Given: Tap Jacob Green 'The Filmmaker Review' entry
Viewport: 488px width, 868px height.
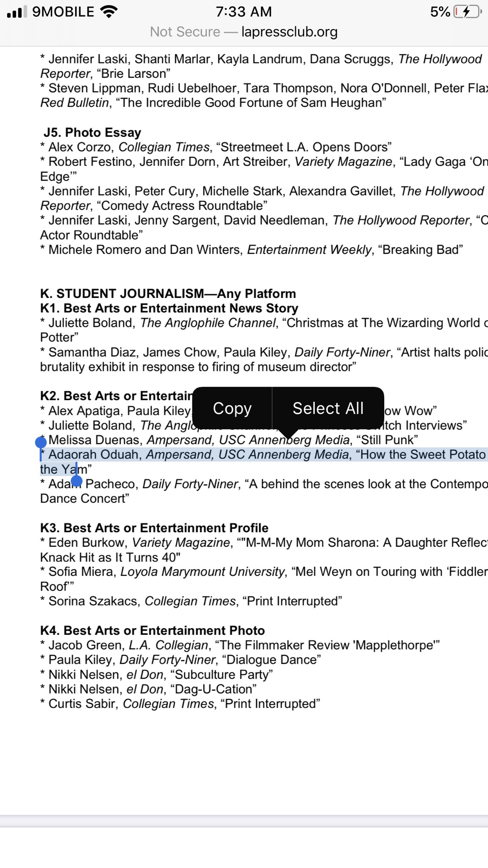Looking at the screenshot, I should pyautogui.click(x=240, y=645).
